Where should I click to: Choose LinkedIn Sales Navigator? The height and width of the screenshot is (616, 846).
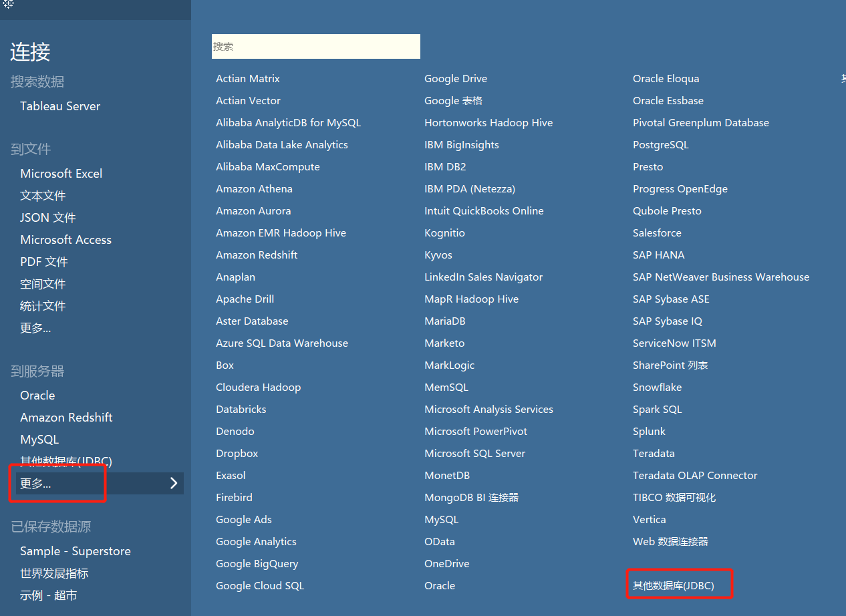(x=483, y=277)
